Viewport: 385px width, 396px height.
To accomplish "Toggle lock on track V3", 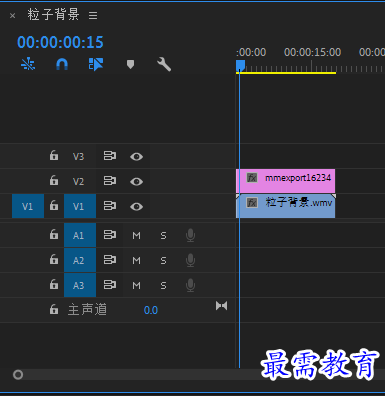I will point(54,155).
